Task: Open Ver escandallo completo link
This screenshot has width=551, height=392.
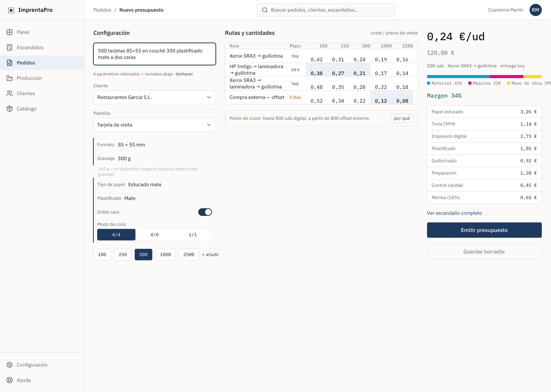Action: (x=454, y=213)
